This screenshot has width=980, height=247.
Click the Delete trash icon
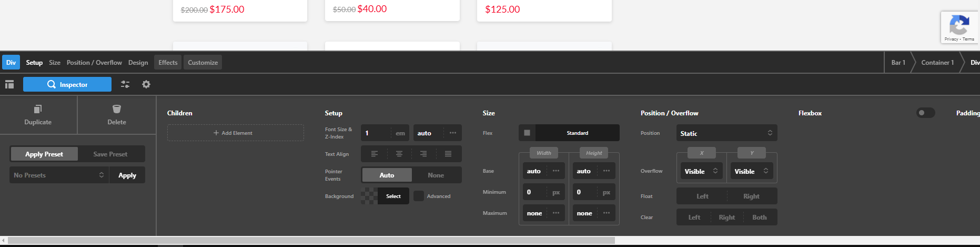117,109
